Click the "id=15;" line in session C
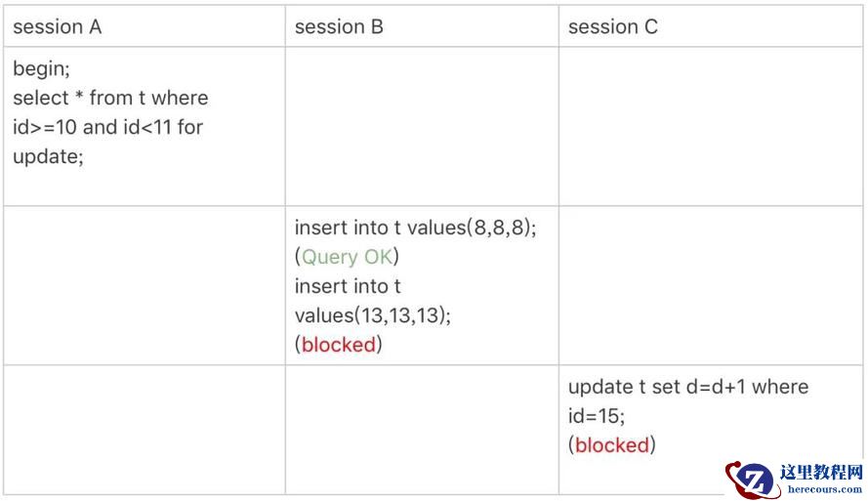The image size is (868, 501). [x=597, y=416]
